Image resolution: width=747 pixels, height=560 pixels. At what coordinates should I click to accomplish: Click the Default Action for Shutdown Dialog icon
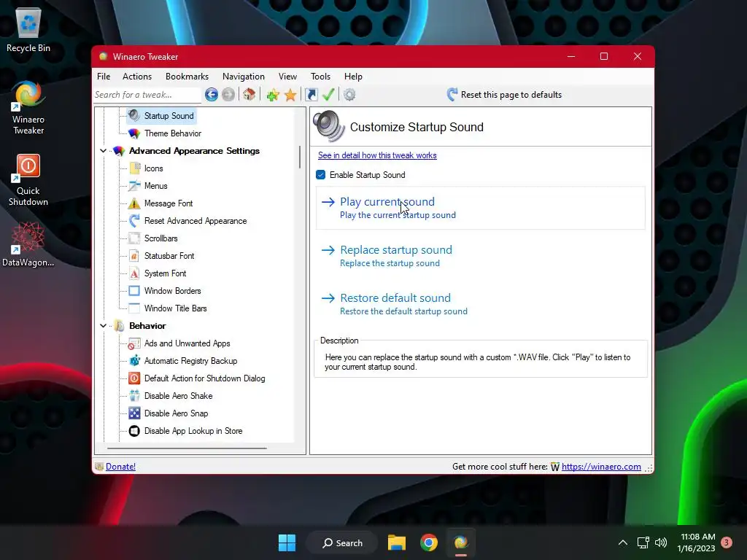tap(134, 378)
